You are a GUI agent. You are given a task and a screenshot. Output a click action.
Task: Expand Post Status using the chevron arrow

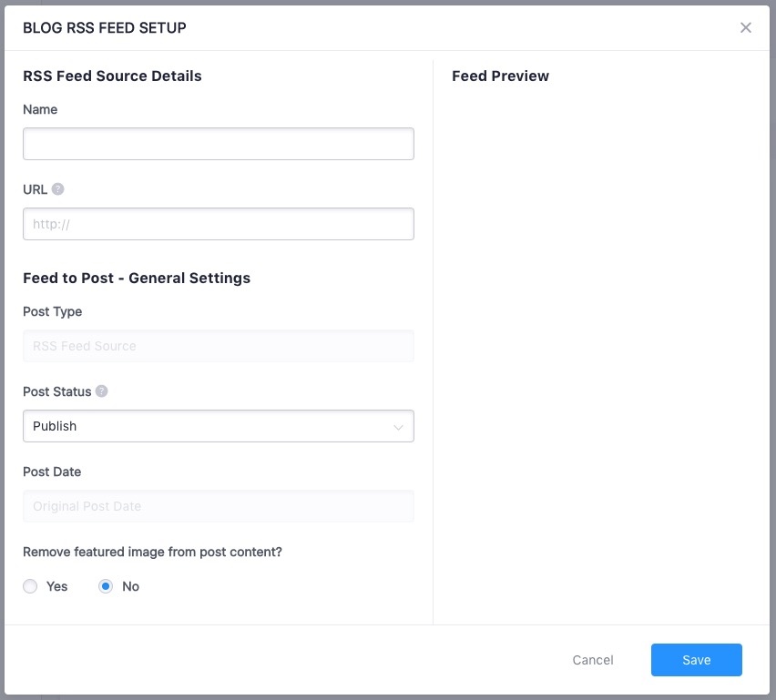point(398,427)
